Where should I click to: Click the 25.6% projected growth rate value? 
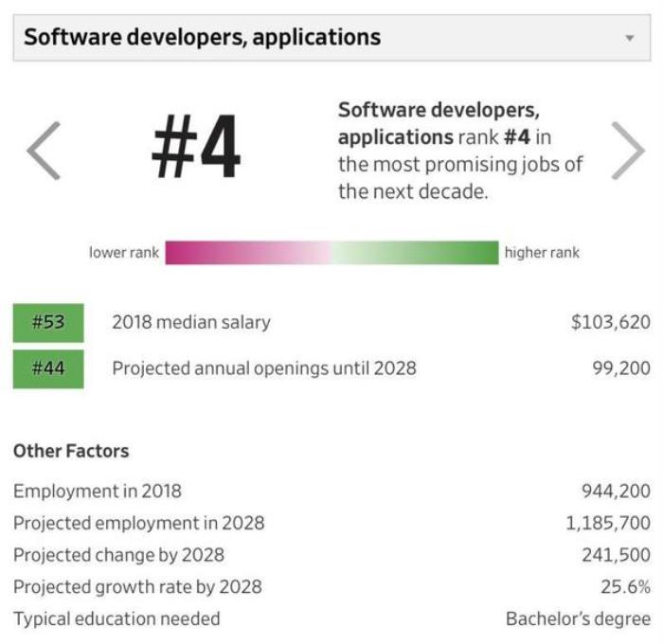tap(625, 587)
